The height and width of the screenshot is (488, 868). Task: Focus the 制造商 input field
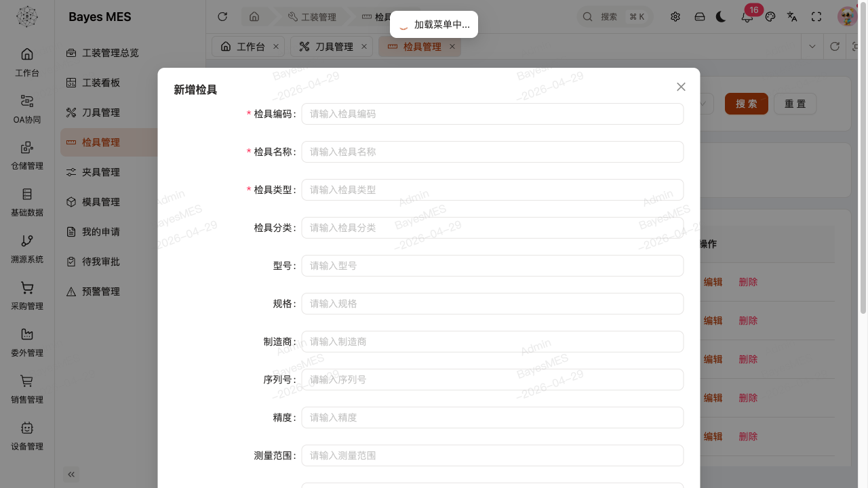click(x=492, y=342)
